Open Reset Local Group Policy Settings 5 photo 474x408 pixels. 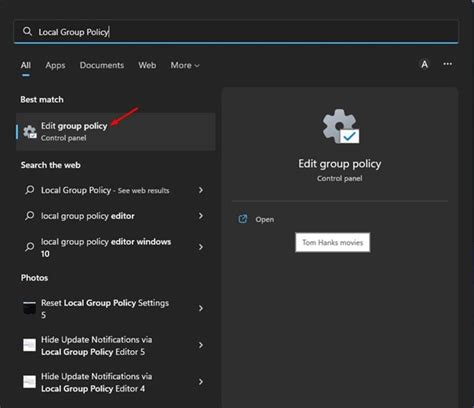(x=105, y=309)
